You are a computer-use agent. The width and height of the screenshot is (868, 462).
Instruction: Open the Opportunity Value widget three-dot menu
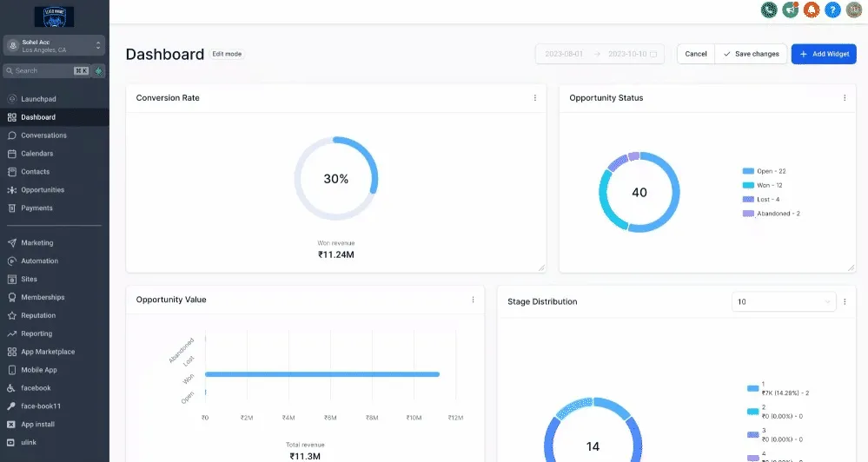tap(473, 300)
